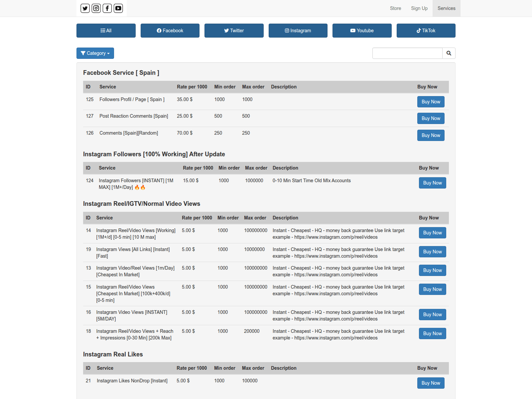Image resolution: width=532 pixels, height=399 pixels.
Task: Buy service 14 Instagram Reel/Video Views [Working]
Action: [x=433, y=233]
